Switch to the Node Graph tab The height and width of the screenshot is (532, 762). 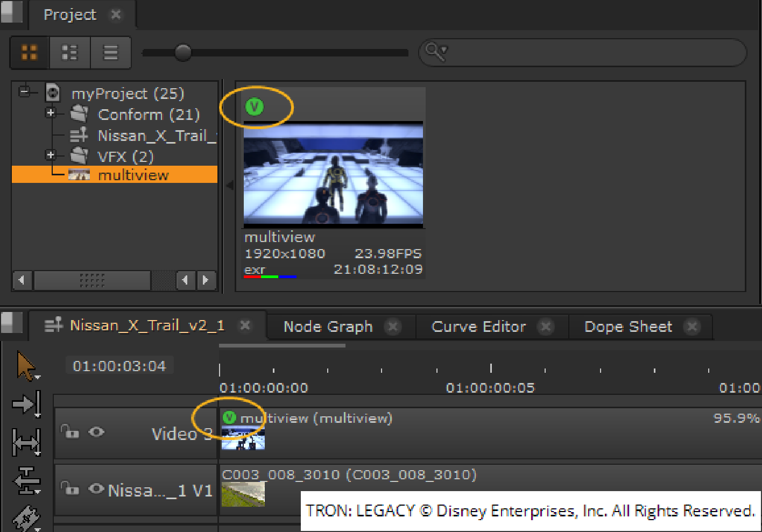tap(328, 327)
